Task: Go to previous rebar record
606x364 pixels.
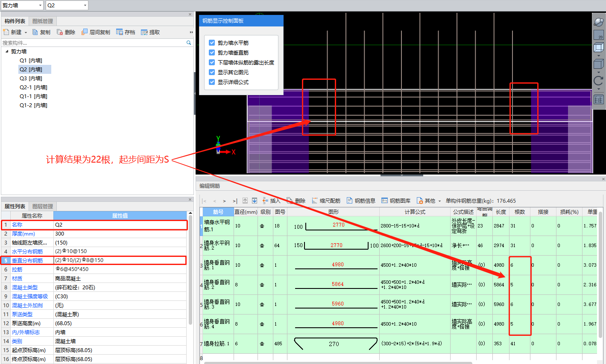Action: 214,201
